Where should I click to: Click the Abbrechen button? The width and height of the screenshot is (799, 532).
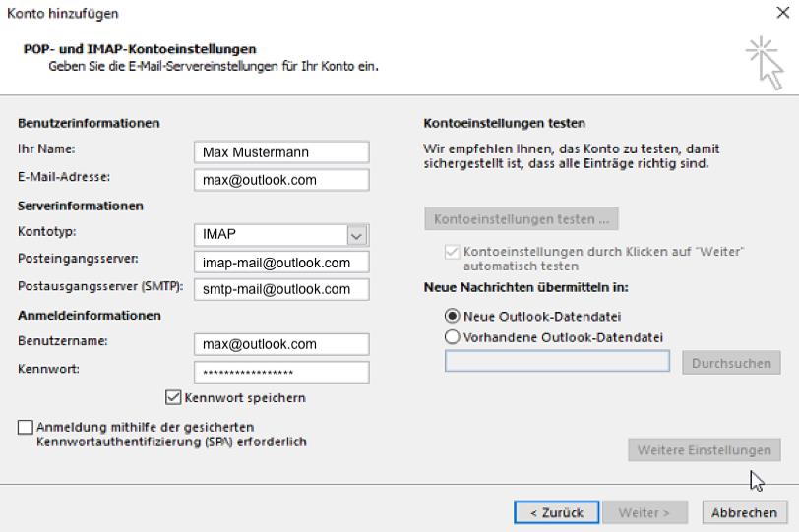pos(745,512)
